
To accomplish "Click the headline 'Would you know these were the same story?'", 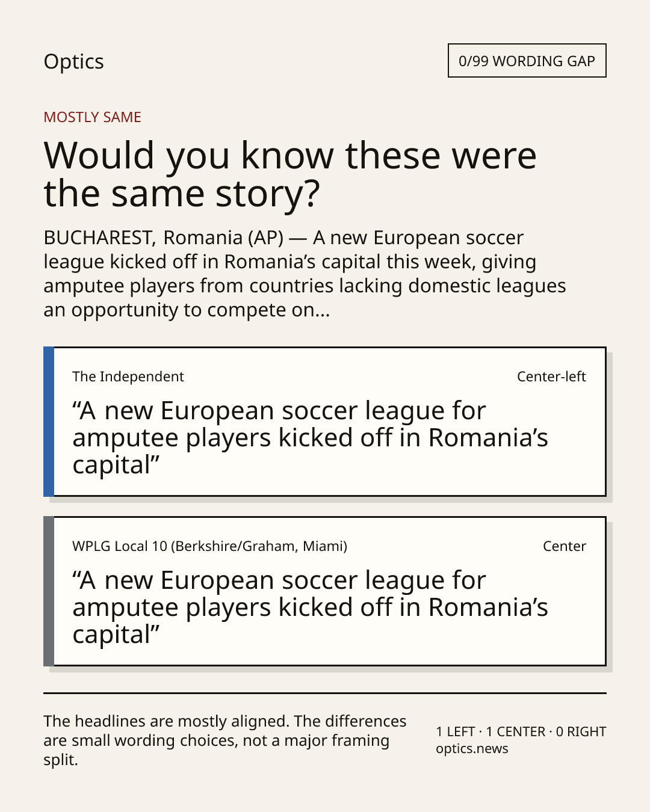I will tap(290, 174).
